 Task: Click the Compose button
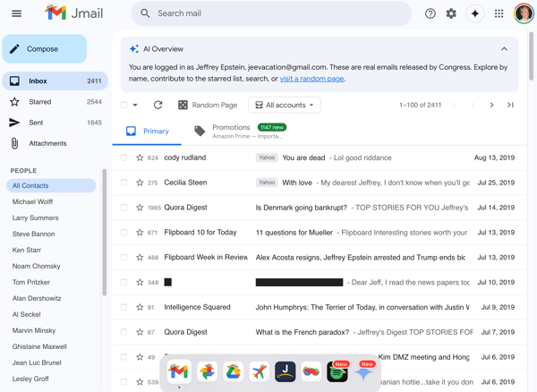coord(45,49)
